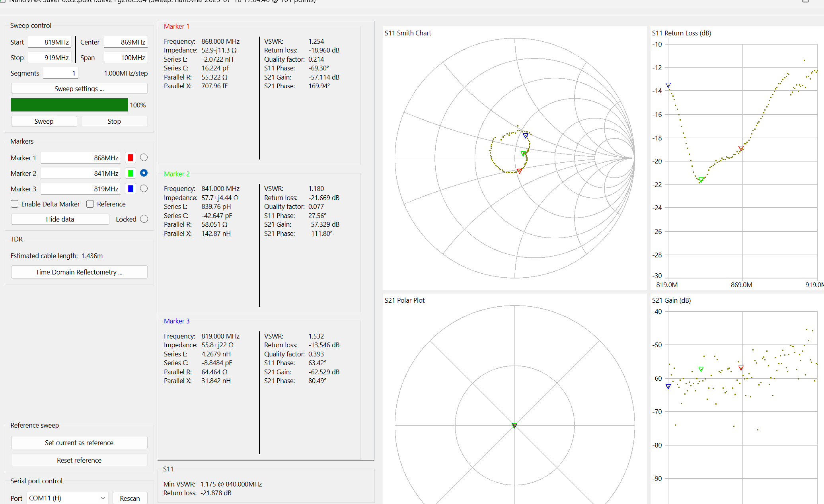824x504 pixels.
Task: Click the S11 Return Loss (dB) title
Action: 682,33
